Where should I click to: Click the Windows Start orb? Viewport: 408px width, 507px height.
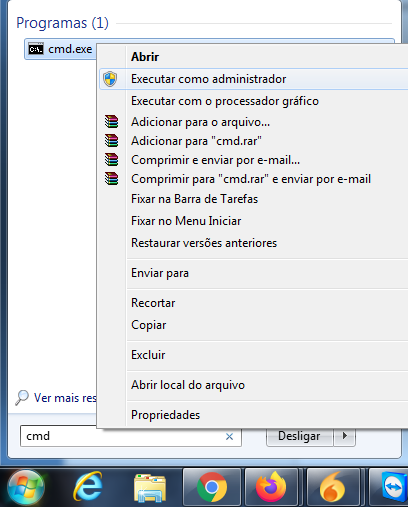[26, 487]
